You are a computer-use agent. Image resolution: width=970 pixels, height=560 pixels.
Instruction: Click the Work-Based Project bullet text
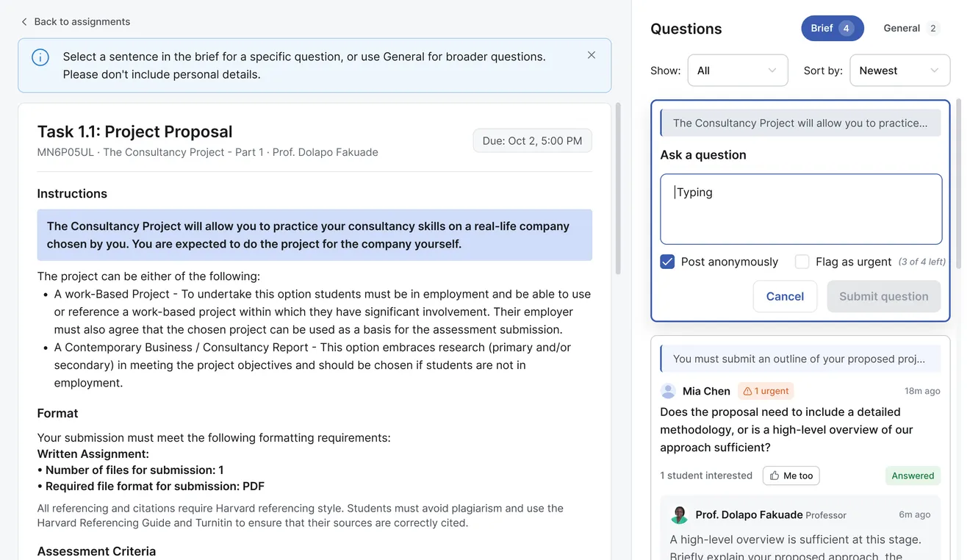pos(323,312)
